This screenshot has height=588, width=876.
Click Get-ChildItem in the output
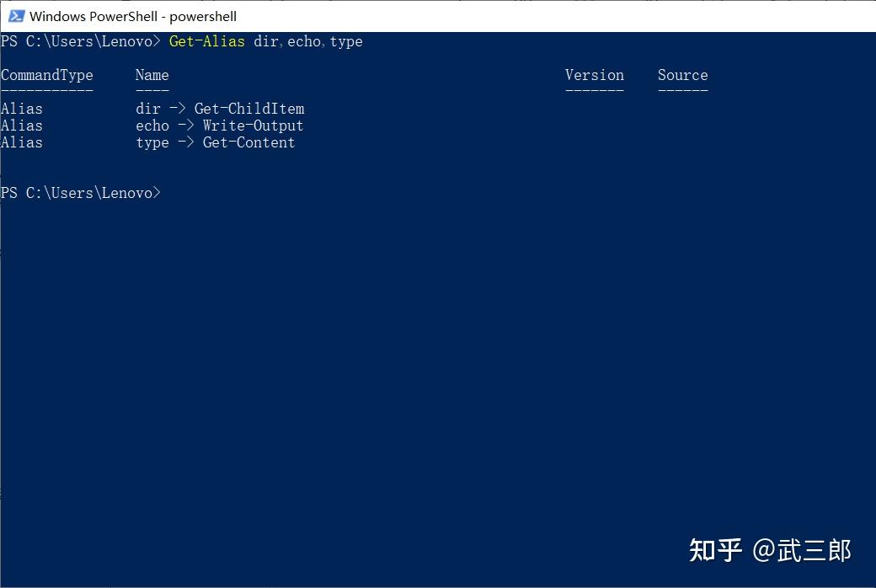point(249,108)
